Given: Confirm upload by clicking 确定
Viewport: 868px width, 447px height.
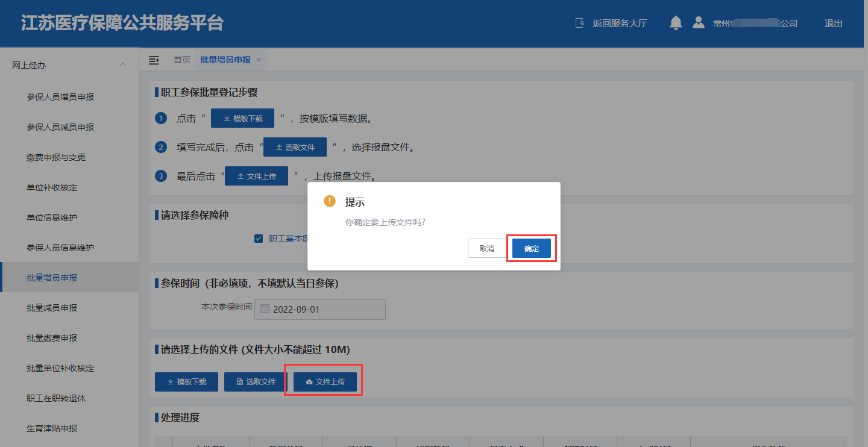Looking at the screenshot, I should (531, 248).
